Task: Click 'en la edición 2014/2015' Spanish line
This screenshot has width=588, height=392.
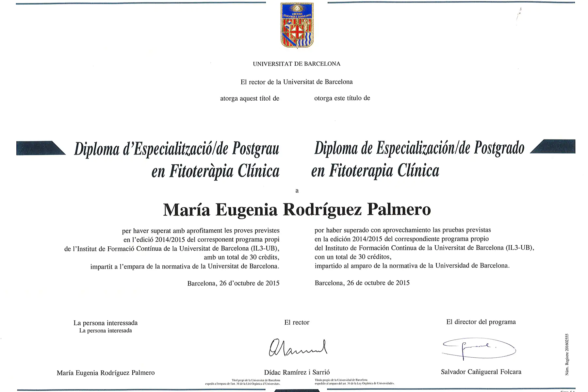Action: (402, 239)
